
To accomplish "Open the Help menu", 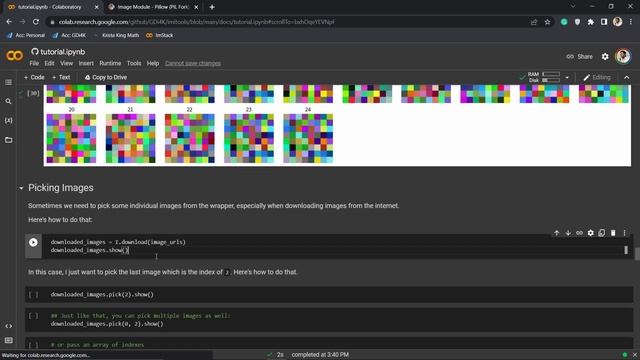I will pos(153,63).
